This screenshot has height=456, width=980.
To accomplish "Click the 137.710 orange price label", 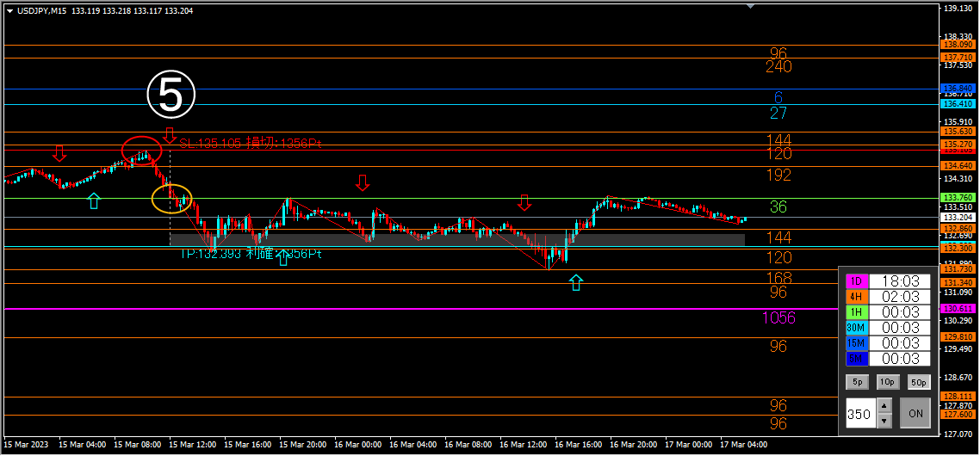I will point(958,58).
